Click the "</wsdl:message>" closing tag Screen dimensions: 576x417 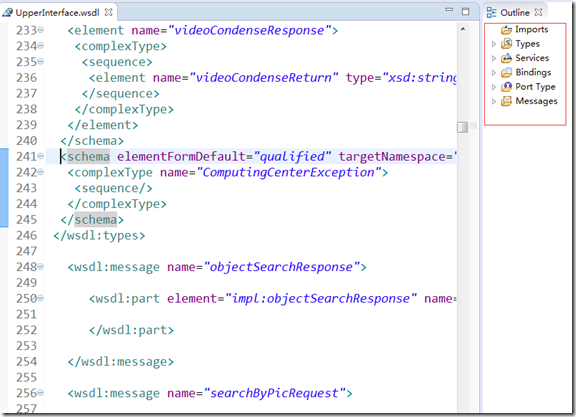(120, 362)
